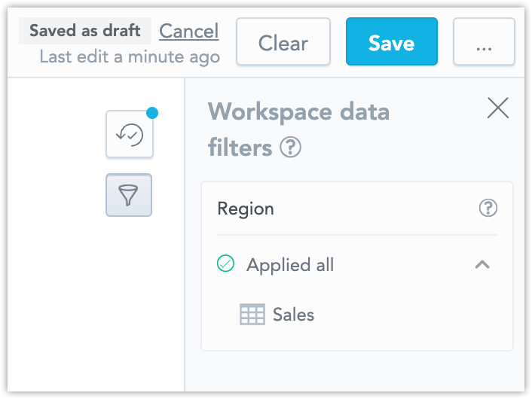Collapse the Applied all section chevron

click(x=482, y=264)
